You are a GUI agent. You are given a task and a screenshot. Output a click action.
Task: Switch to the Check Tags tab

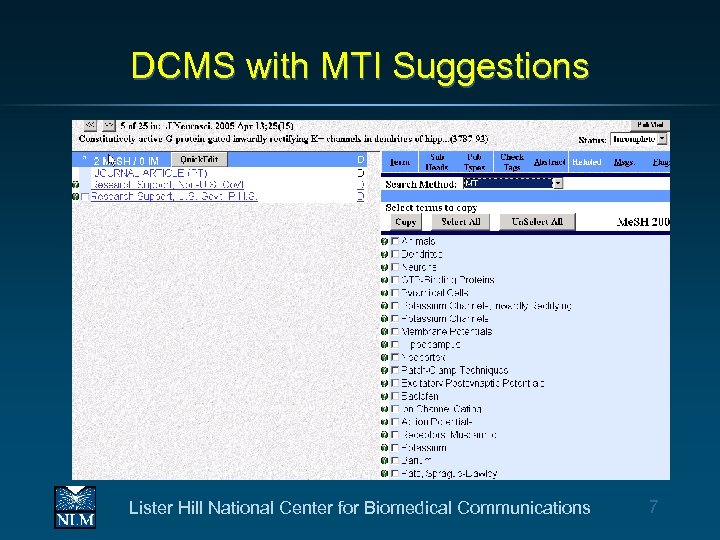click(x=512, y=162)
